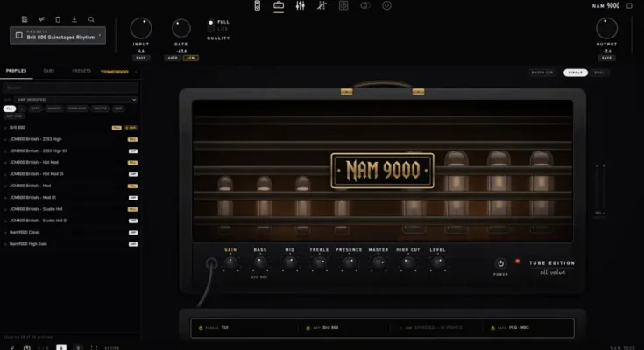Expand the JCM800 British - 2203 High row

[x=5, y=139]
